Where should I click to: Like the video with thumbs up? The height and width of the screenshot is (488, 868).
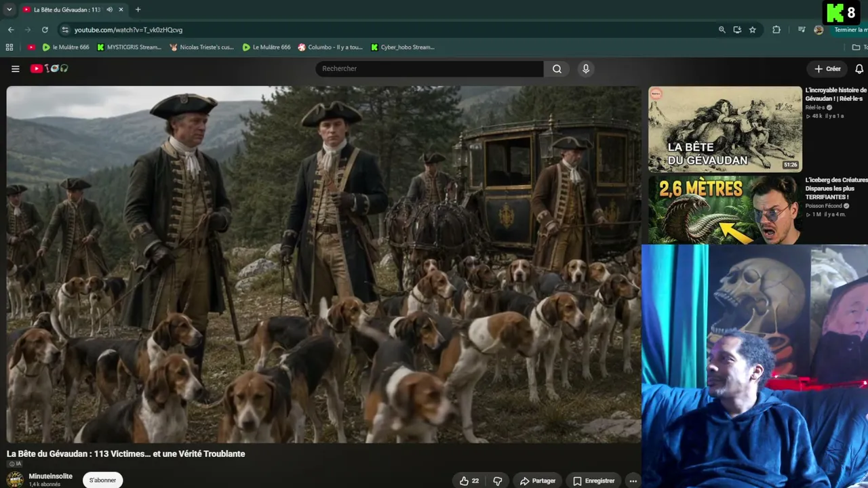point(469,481)
